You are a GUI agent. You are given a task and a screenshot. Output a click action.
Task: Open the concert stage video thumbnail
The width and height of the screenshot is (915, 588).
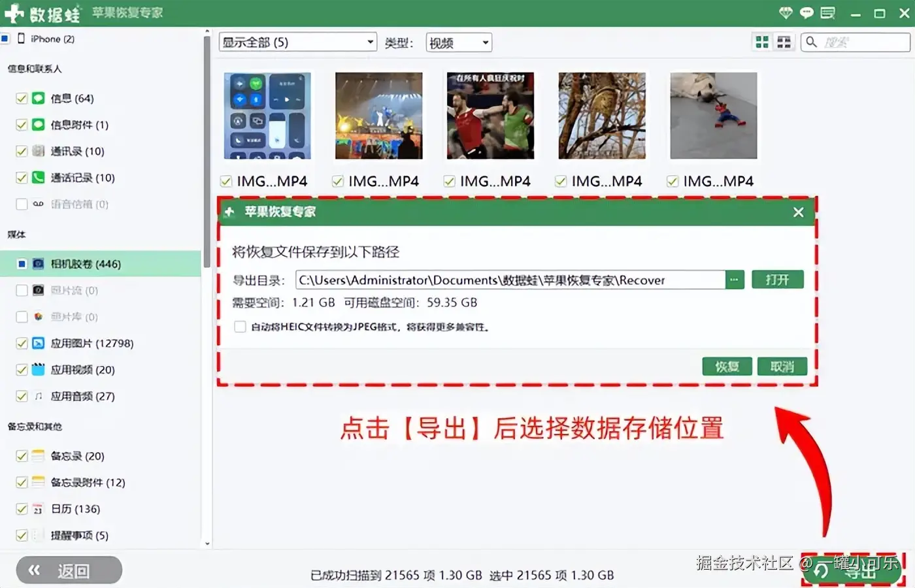(x=379, y=116)
